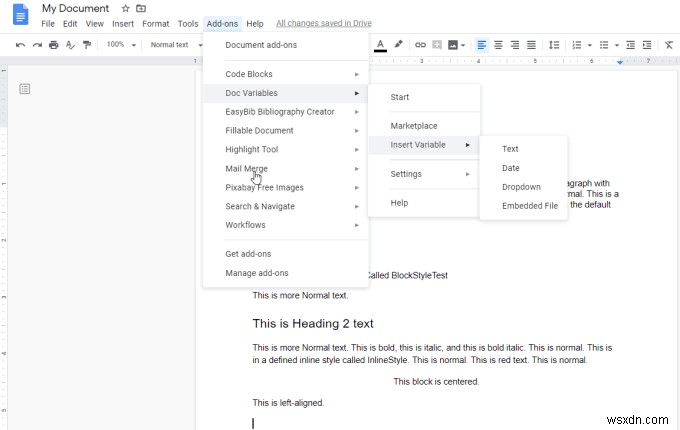680x430 pixels.
Task: Click the bulleted list icon
Action: coord(604,45)
